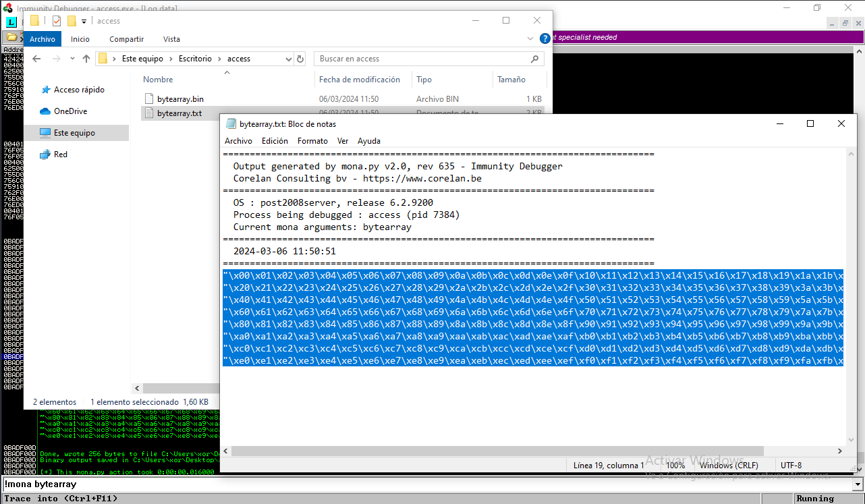Viewport: 865px width, 504px height.
Task: Select Acceso rápido in sidebar
Action: (79, 90)
